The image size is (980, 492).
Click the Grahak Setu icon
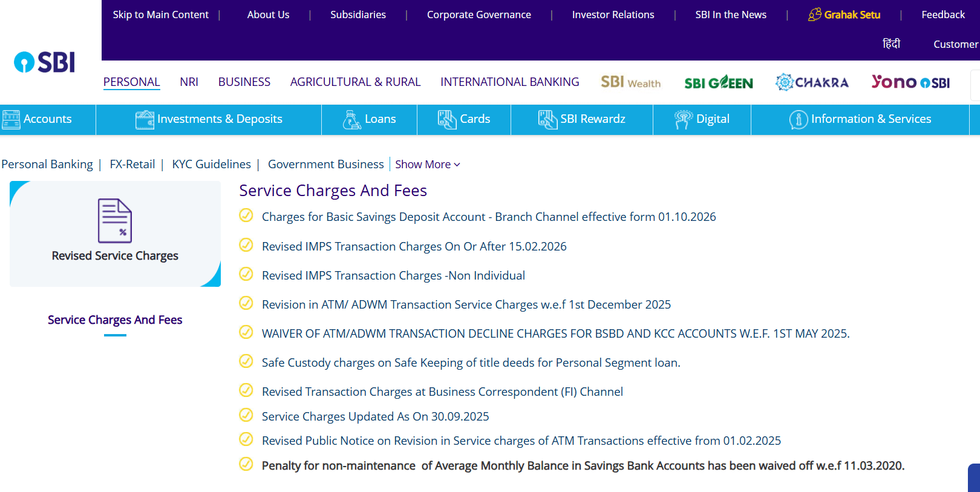click(x=815, y=14)
